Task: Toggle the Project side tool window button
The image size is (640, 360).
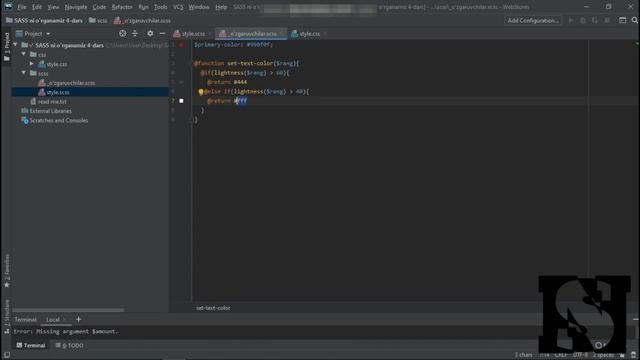Action: (7, 47)
